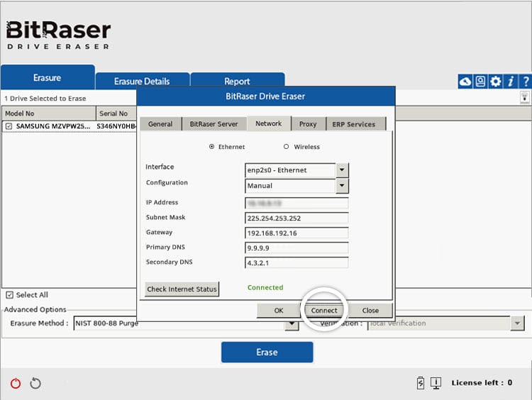Click the Serial No column header
The image size is (532, 400).
pos(116,113)
